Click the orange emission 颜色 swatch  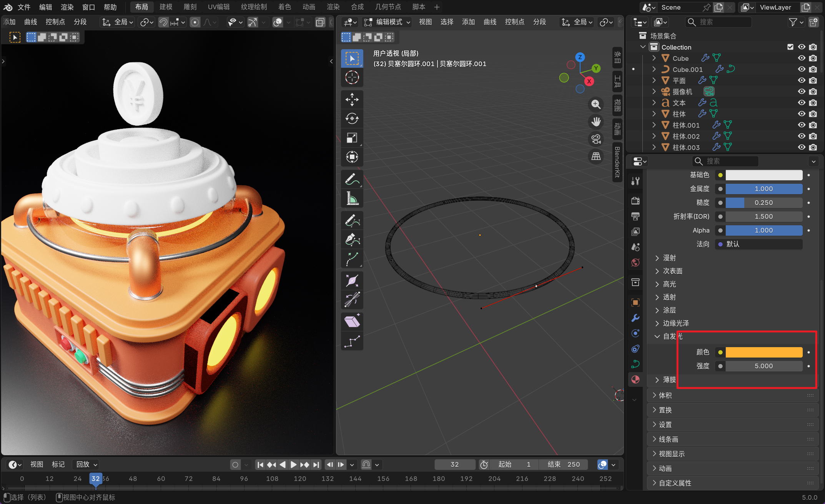pos(763,352)
